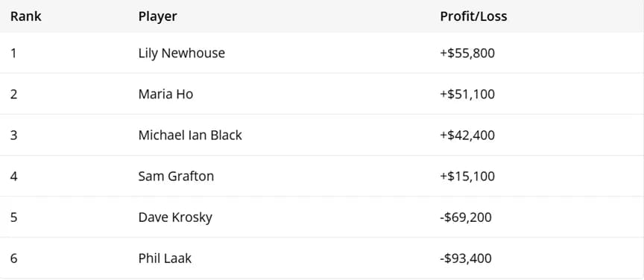Click the +$42,400 profit value
644x280 pixels.
467,136
